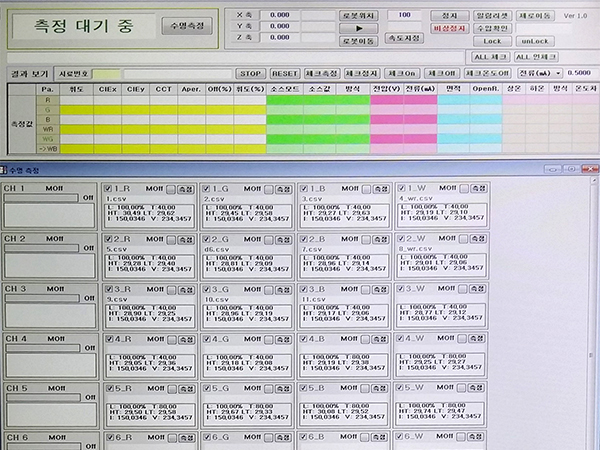Click the Lock button
Screen dimensions: 600x450
(492, 41)
